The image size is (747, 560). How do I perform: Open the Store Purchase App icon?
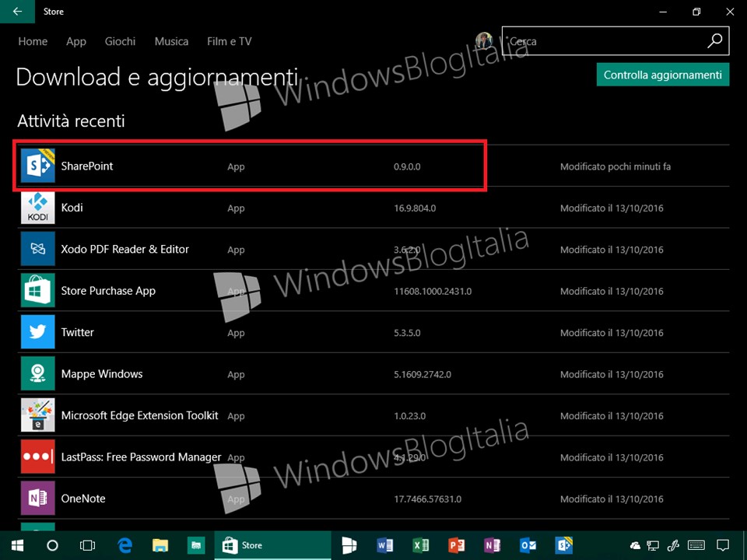point(37,290)
